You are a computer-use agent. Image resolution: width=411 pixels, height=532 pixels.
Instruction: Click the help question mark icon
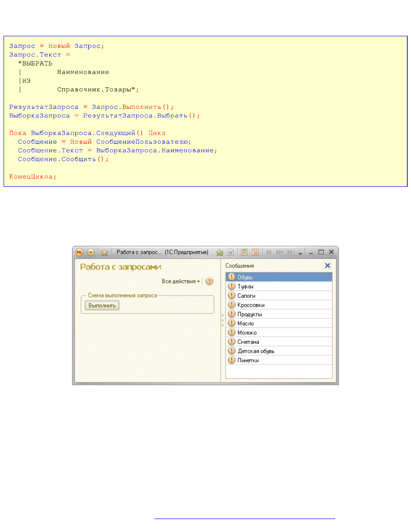pos(209,282)
